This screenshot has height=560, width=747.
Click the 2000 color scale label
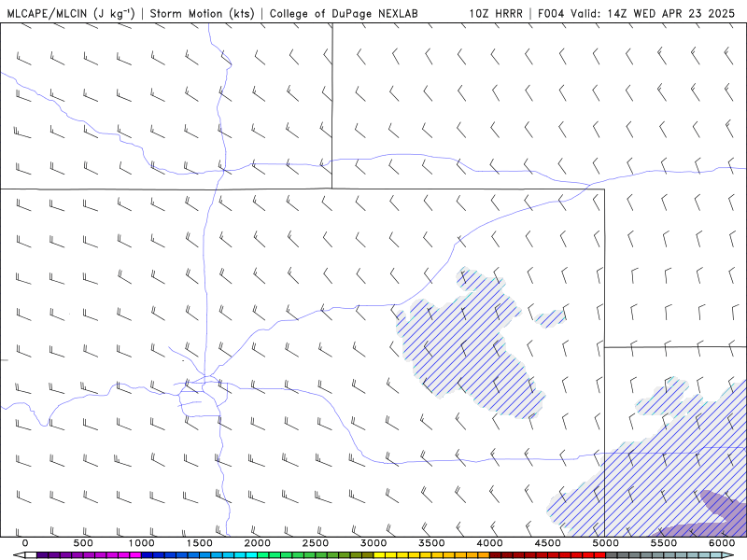[x=258, y=543]
